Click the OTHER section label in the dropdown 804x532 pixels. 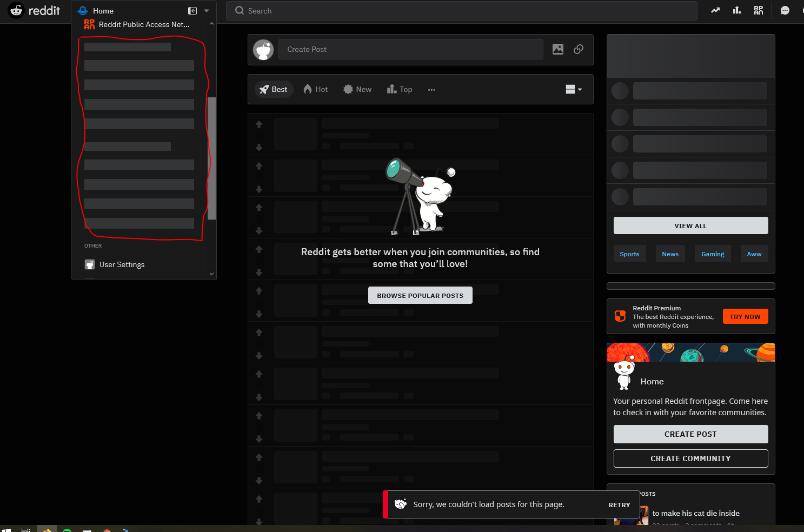[x=93, y=245]
